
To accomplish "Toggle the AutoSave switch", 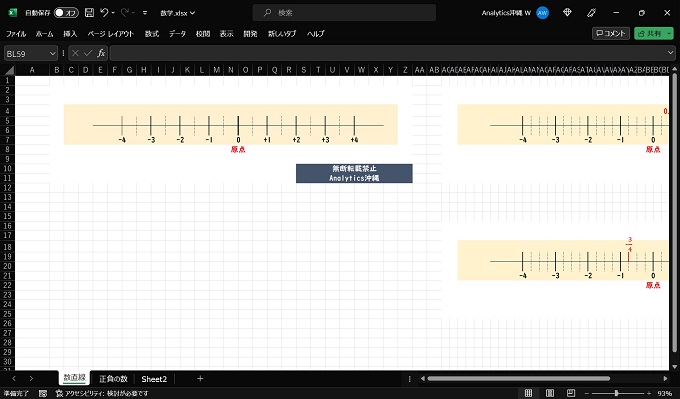I will 66,13.
